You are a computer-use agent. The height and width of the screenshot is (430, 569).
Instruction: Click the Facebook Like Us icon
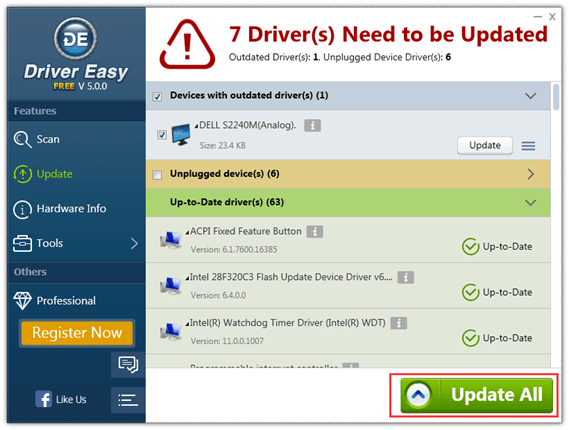[43, 399]
